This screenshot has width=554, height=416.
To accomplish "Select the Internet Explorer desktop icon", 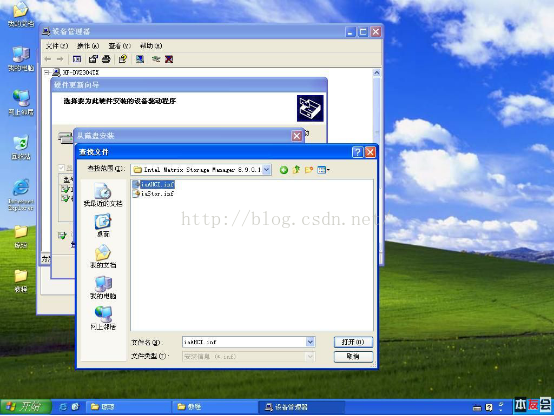I will coord(21,195).
